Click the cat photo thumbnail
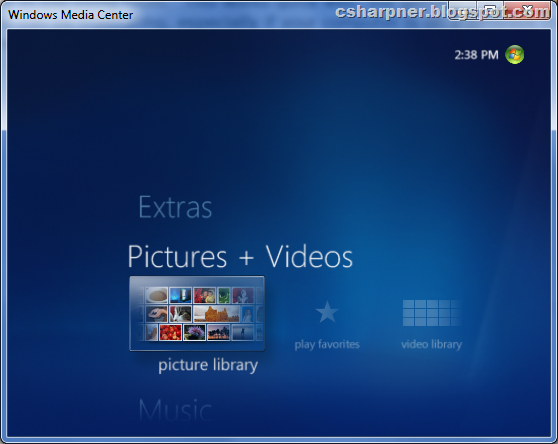Screen dimensions: 558x444 [x=180, y=314]
